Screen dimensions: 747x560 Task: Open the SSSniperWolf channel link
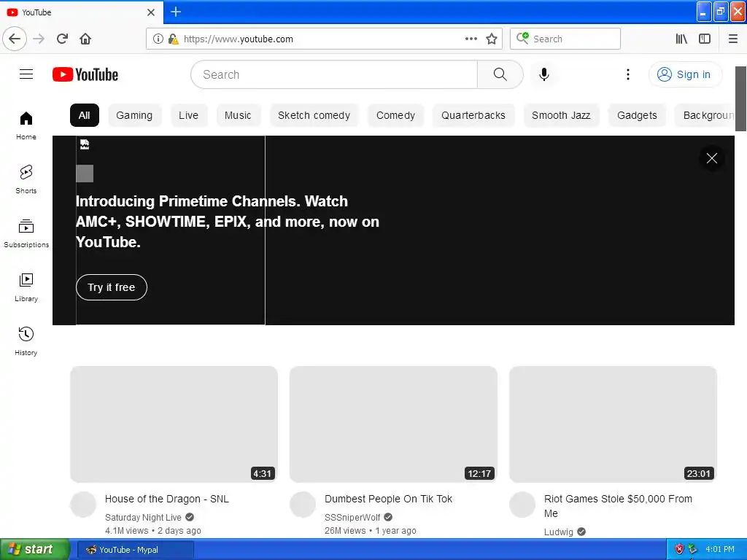352,517
